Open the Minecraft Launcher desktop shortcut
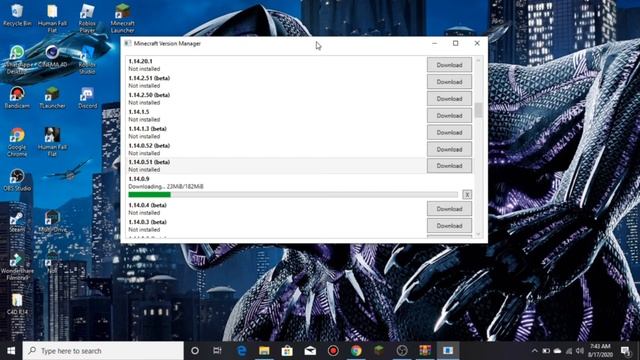 [x=122, y=18]
